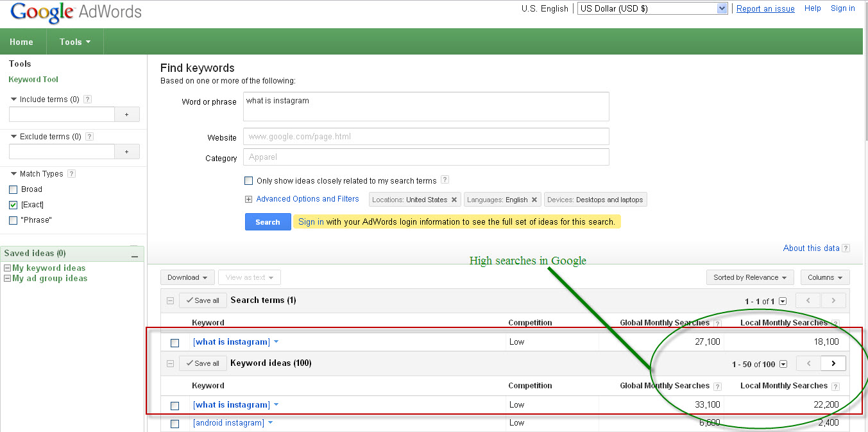Click the Report an issue link

tap(765, 9)
